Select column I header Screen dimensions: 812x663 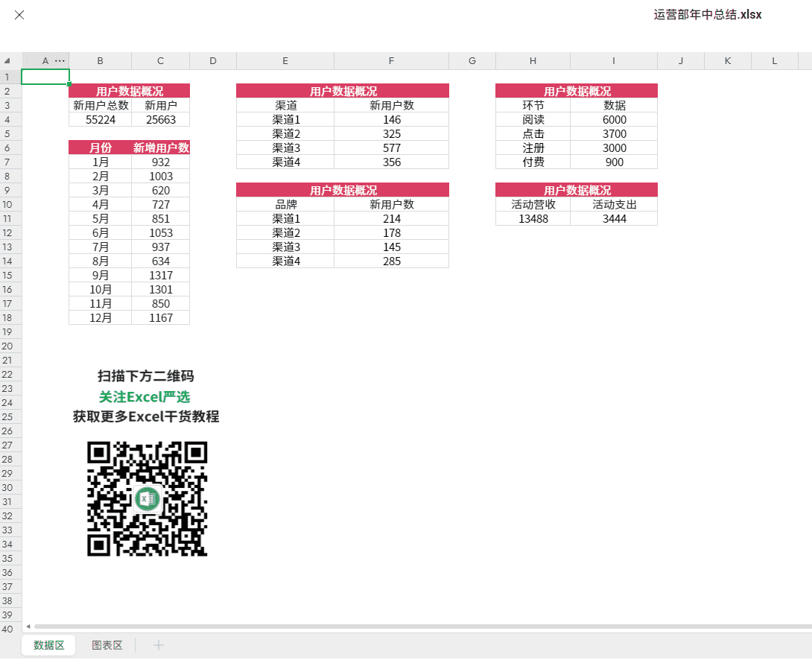pyautogui.click(x=614, y=61)
